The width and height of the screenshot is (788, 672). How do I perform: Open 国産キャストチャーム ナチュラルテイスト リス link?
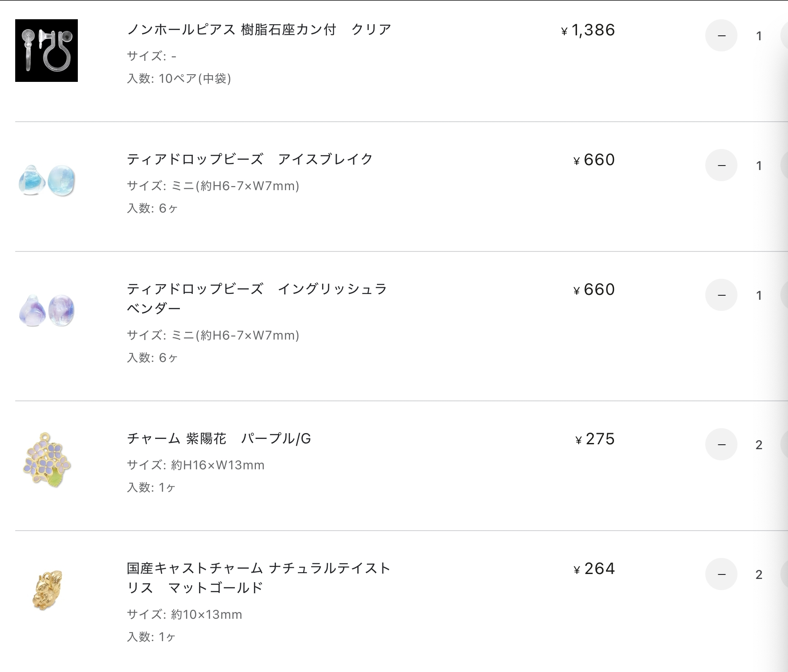pyautogui.click(x=258, y=578)
